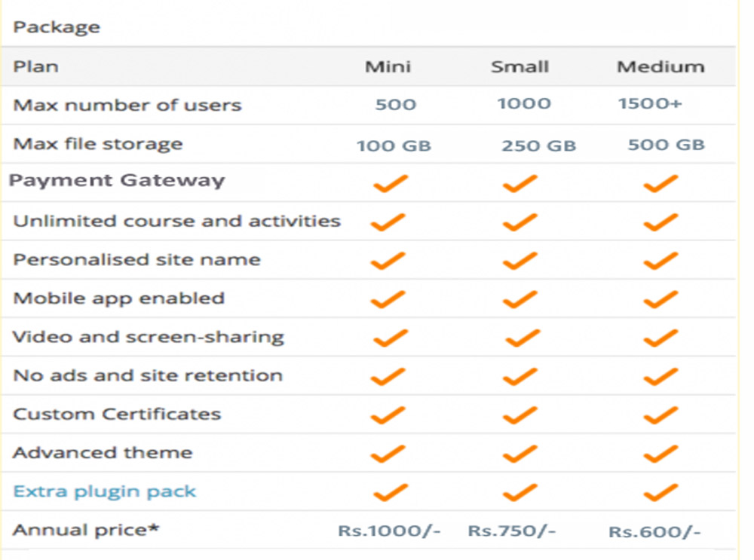754x560 pixels.
Task: Click the Rs.1000/- Mini price
Action: (389, 531)
